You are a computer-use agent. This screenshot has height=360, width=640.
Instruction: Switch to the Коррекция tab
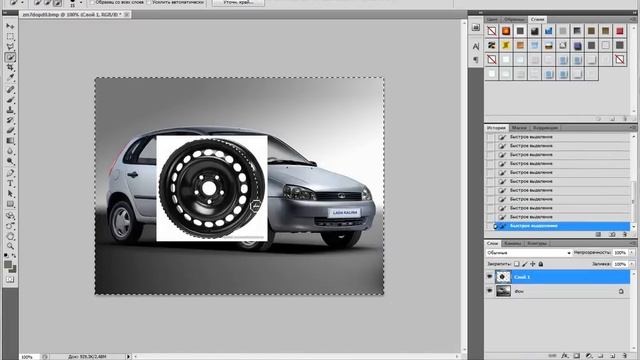point(545,128)
